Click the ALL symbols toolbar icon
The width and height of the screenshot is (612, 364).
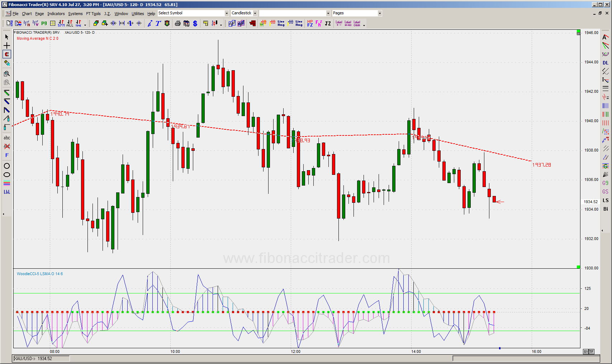70,23
